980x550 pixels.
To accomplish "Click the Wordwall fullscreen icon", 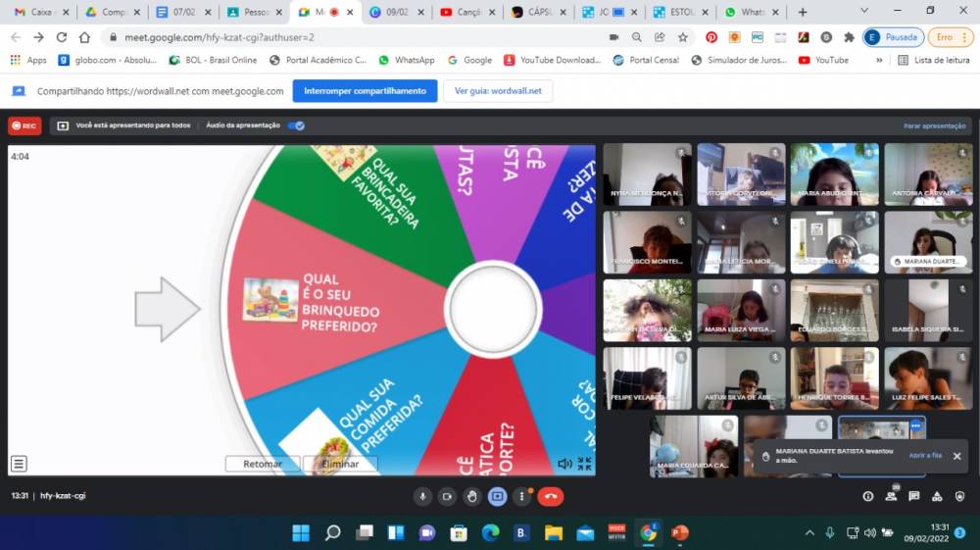I will click(x=584, y=464).
